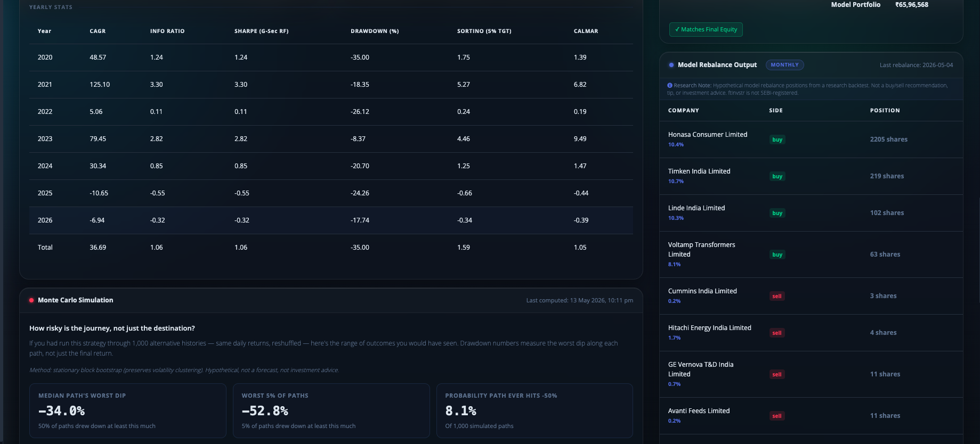Click the SORTINO (5% TGT) column header
This screenshot has height=444, width=980.
484,31
